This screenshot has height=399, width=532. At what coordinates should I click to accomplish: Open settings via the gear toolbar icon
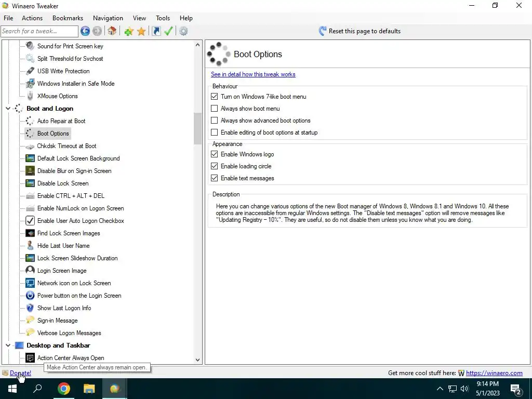click(x=183, y=32)
